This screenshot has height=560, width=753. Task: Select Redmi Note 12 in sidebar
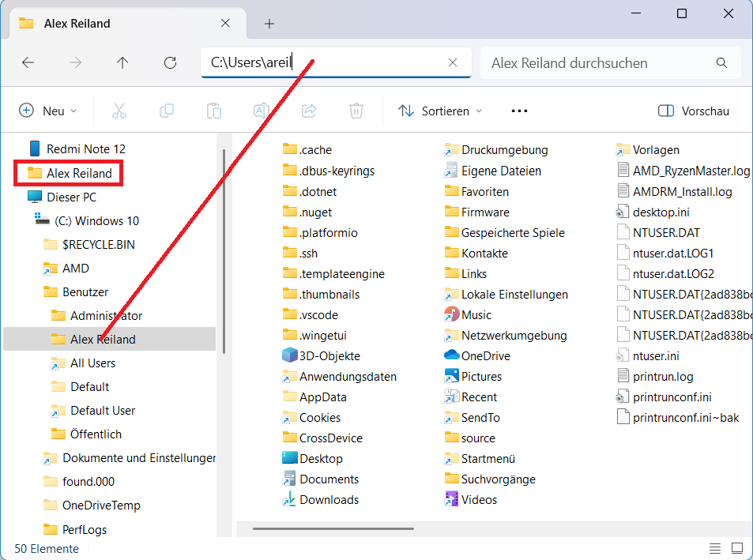click(x=77, y=148)
